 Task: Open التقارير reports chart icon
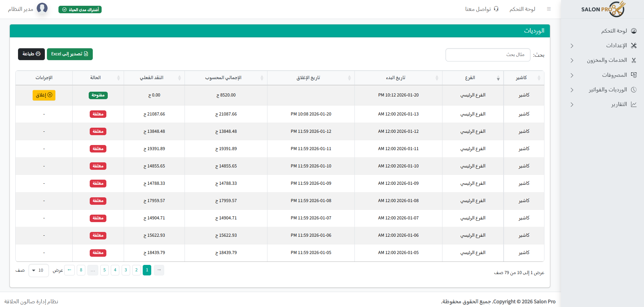[634, 104]
